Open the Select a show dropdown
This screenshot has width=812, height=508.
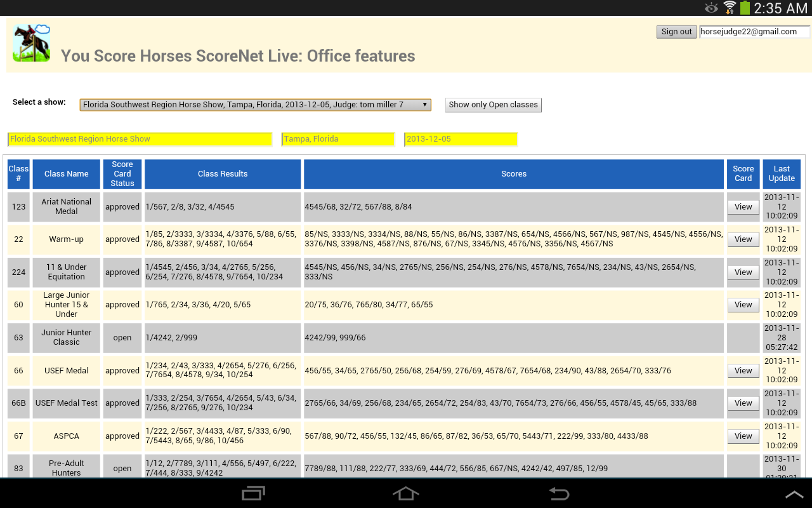click(255, 105)
